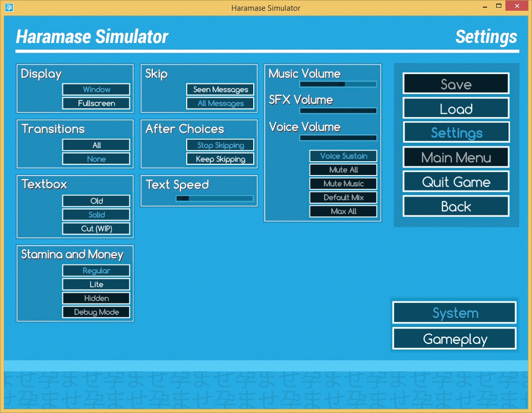Skip All Messages option
The height and width of the screenshot is (413, 532).
coord(220,103)
